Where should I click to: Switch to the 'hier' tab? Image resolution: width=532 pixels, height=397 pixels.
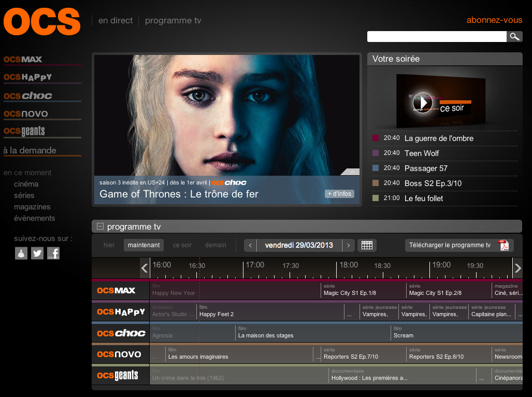tap(109, 245)
